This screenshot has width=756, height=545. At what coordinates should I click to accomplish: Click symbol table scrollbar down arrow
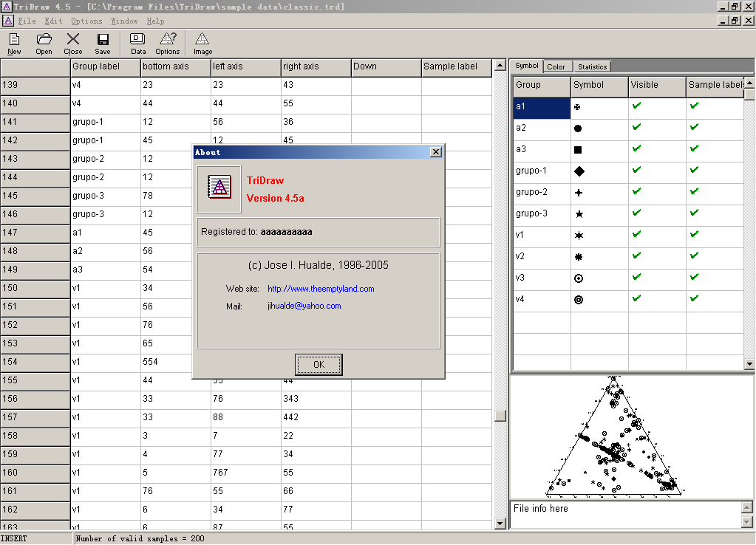pos(749,364)
